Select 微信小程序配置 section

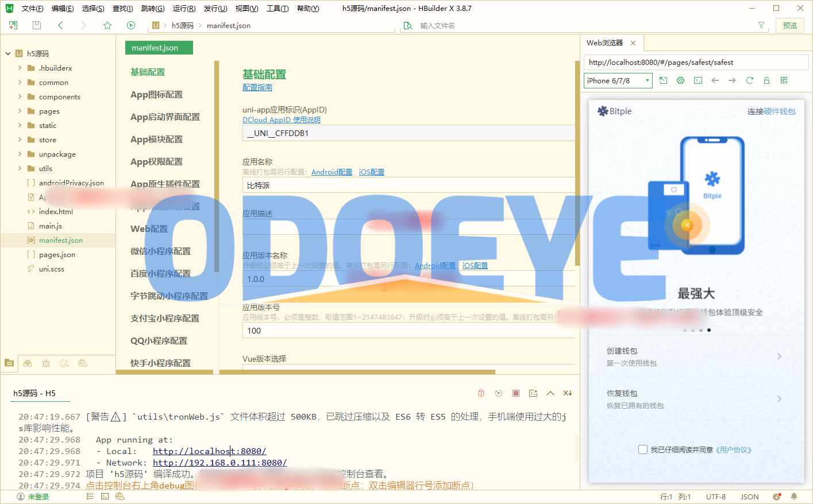click(x=160, y=251)
